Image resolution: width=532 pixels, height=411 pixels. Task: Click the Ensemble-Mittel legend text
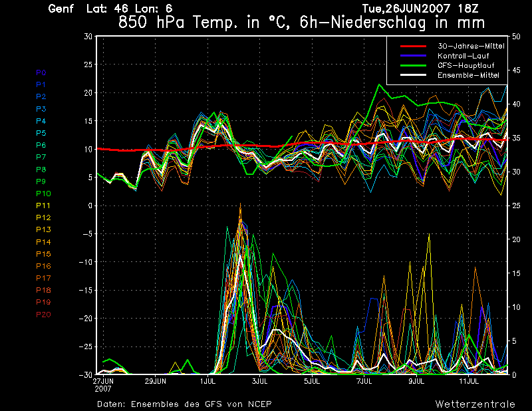tap(468, 75)
